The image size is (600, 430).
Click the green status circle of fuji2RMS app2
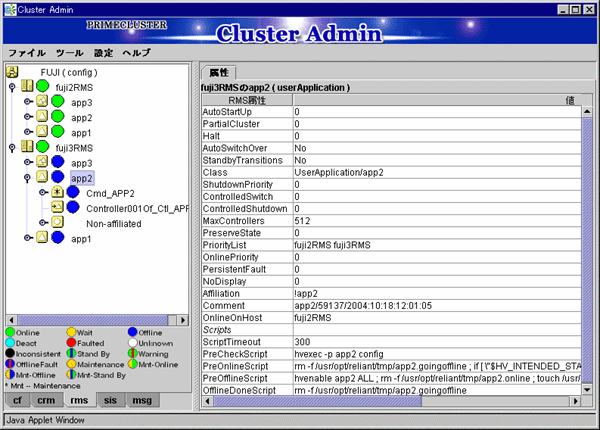click(58, 116)
